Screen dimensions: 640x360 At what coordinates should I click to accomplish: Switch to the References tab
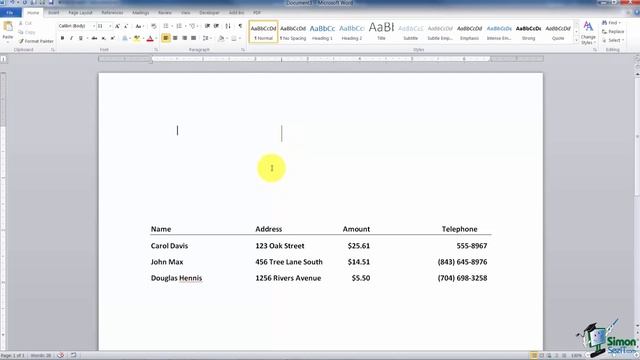[x=112, y=13]
